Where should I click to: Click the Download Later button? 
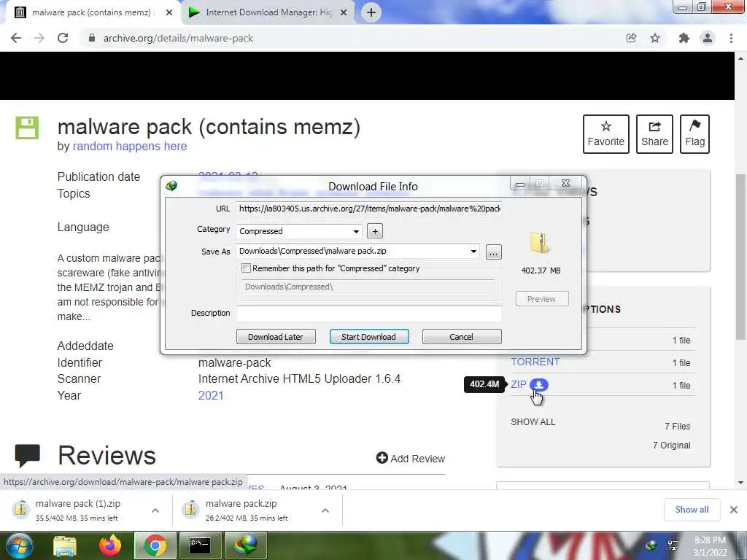coord(276,337)
